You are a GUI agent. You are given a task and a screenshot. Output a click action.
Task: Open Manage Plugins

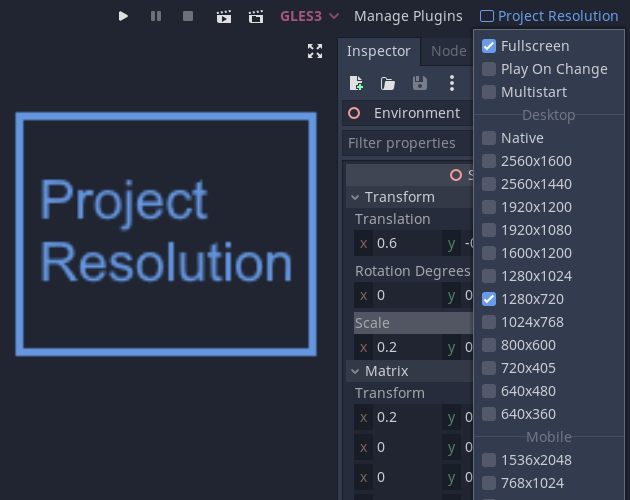pyautogui.click(x=408, y=16)
